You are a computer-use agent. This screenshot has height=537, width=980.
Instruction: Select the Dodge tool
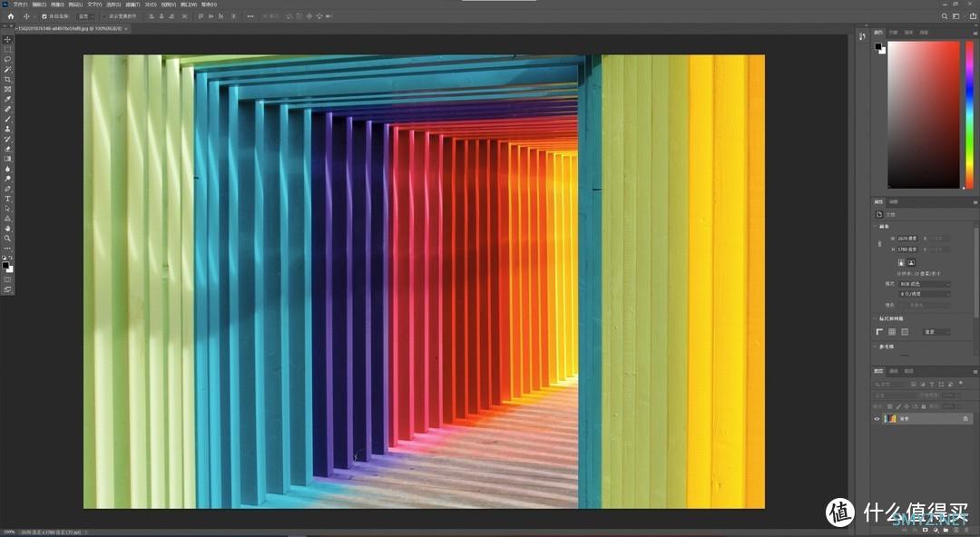[8, 179]
